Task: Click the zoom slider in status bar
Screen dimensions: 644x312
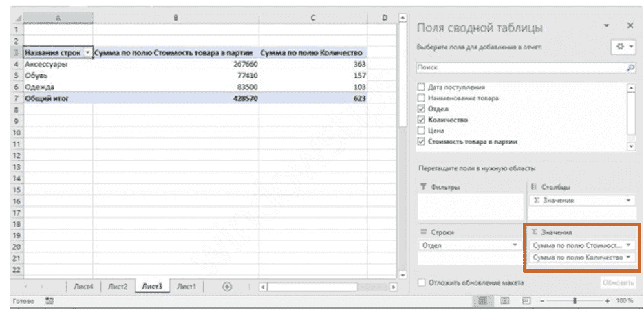Action: click(575, 301)
